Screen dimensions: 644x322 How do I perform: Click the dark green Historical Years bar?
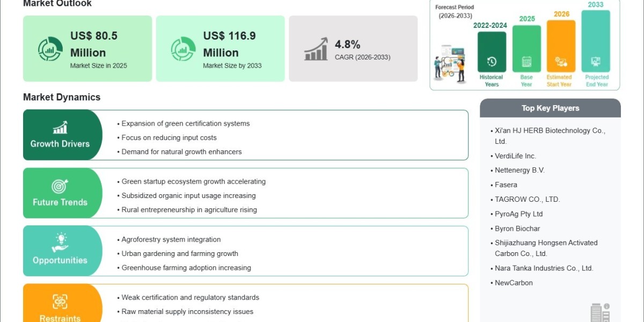(x=492, y=52)
